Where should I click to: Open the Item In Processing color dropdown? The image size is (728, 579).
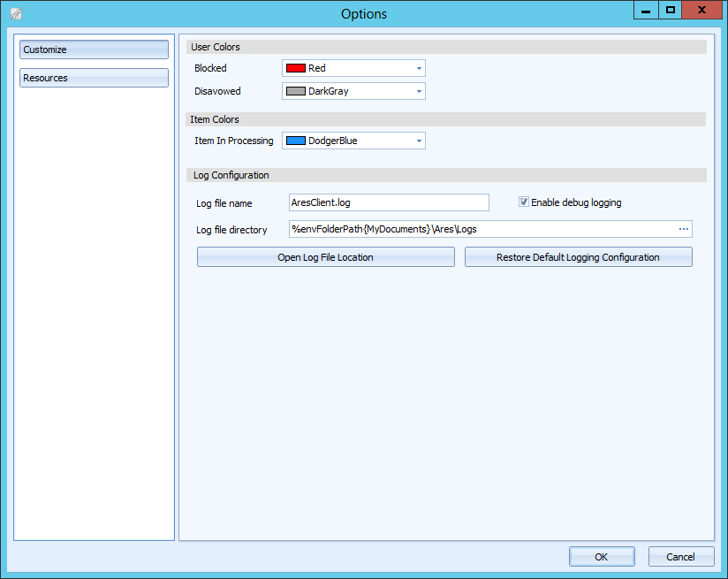click(x=417, y=141)
